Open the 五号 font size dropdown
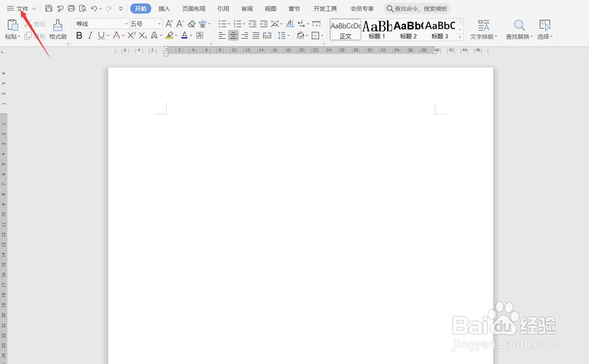Image resolution: width=589 pixels, height=364 pixels. (x=159, y=24)
